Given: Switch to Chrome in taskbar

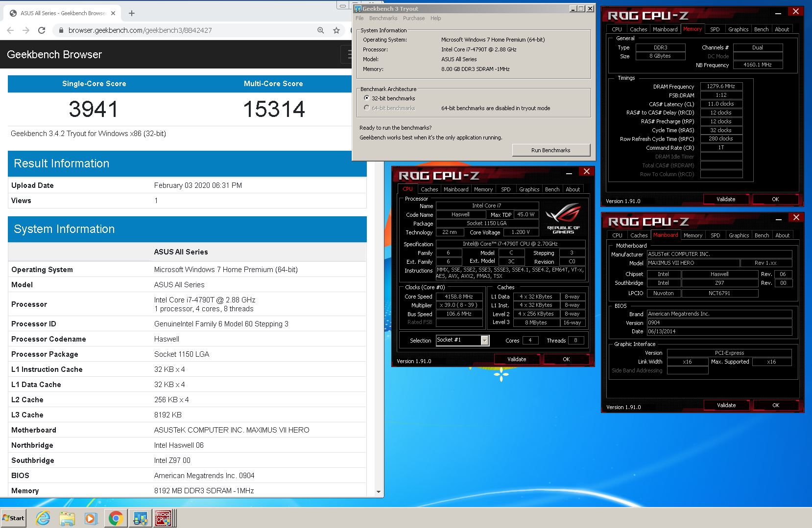Looking at the screenshot, I should [x=116, y=518].
